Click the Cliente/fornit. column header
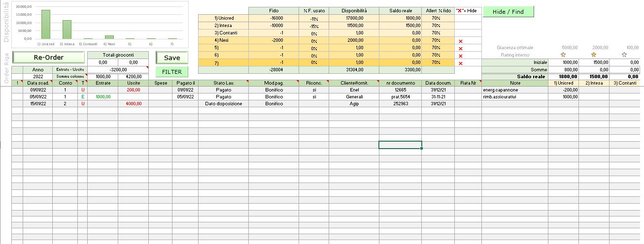Screen dimensions: 644x244 pos(354,83)
